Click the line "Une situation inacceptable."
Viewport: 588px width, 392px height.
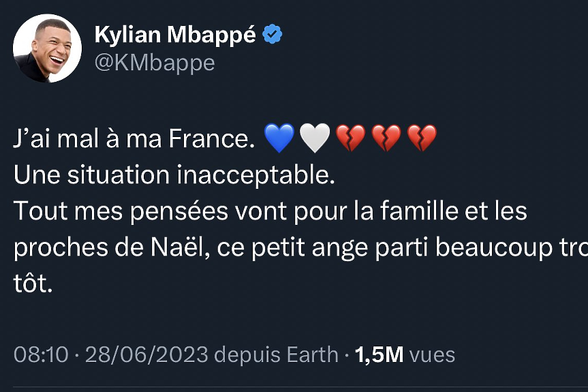pos(174,175)
